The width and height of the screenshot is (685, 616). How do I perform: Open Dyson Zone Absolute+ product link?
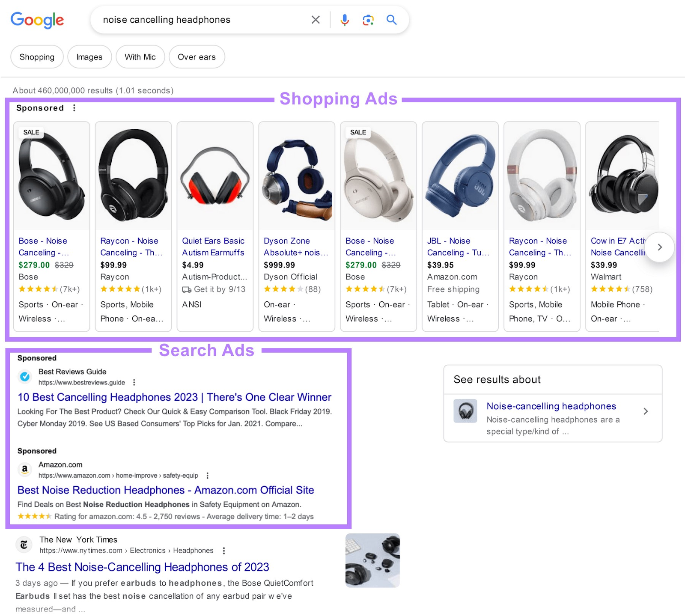pyautogui.click(x=296, y=247)
